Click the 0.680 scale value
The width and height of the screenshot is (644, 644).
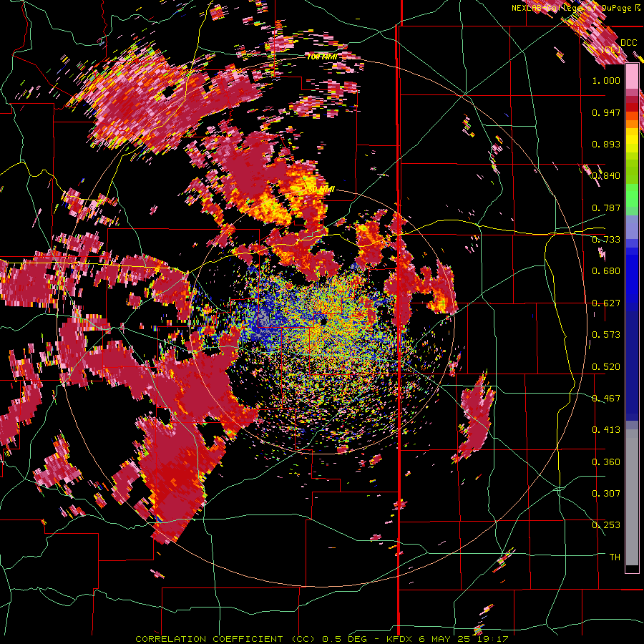click(x=606, y=271)
